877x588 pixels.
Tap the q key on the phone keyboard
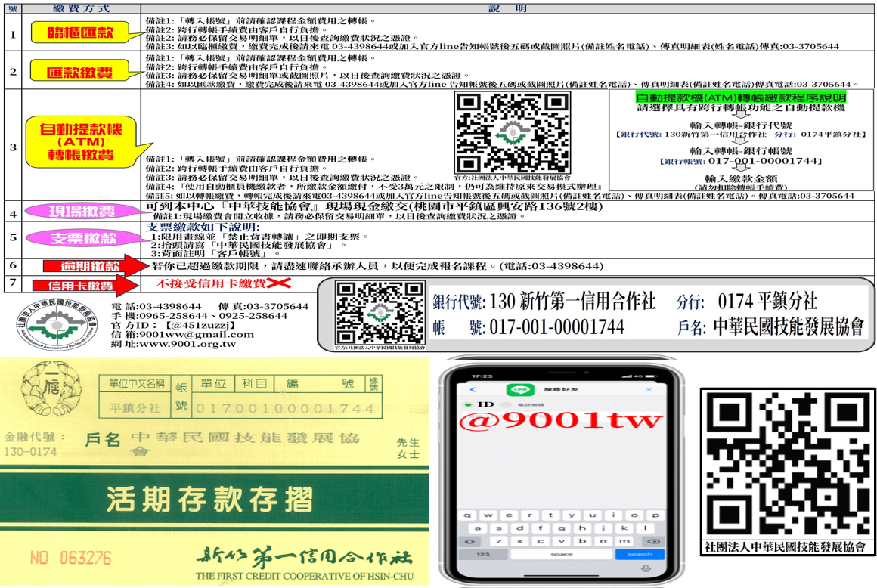coord(467,515)
